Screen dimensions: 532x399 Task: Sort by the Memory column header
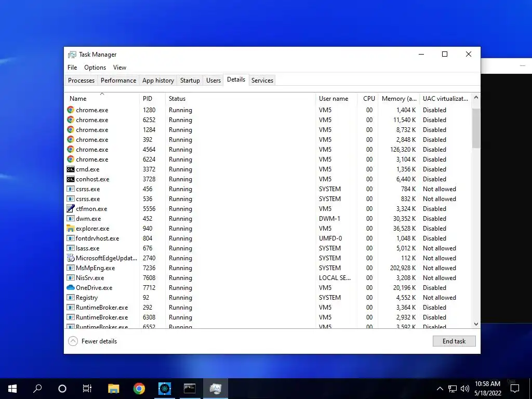click(399, 98)
